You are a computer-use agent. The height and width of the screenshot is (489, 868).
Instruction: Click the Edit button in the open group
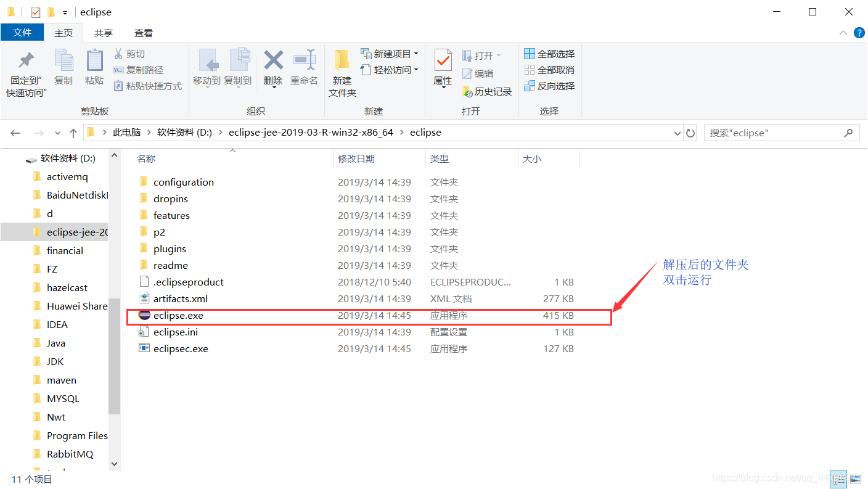coord(477,73)
